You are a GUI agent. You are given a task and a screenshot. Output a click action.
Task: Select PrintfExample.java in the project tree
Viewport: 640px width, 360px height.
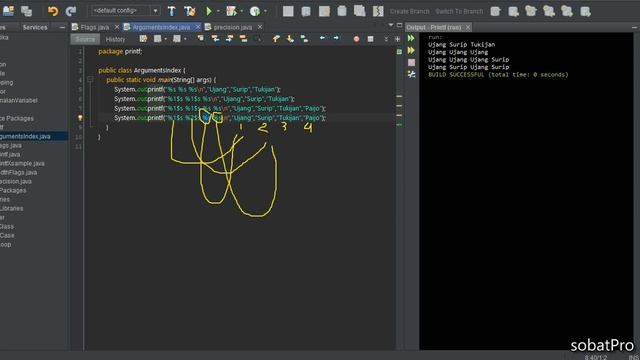coord(22,163)
